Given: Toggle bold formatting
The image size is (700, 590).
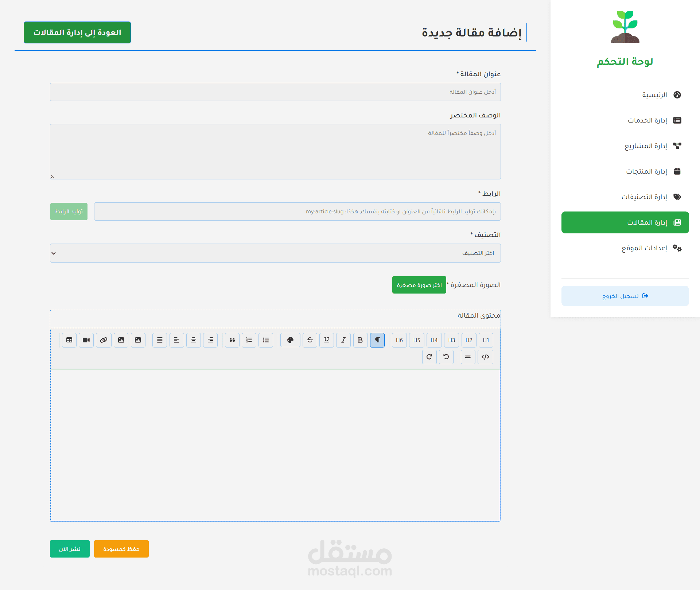Looking at the screenshot, I should [x=360, y=340].
